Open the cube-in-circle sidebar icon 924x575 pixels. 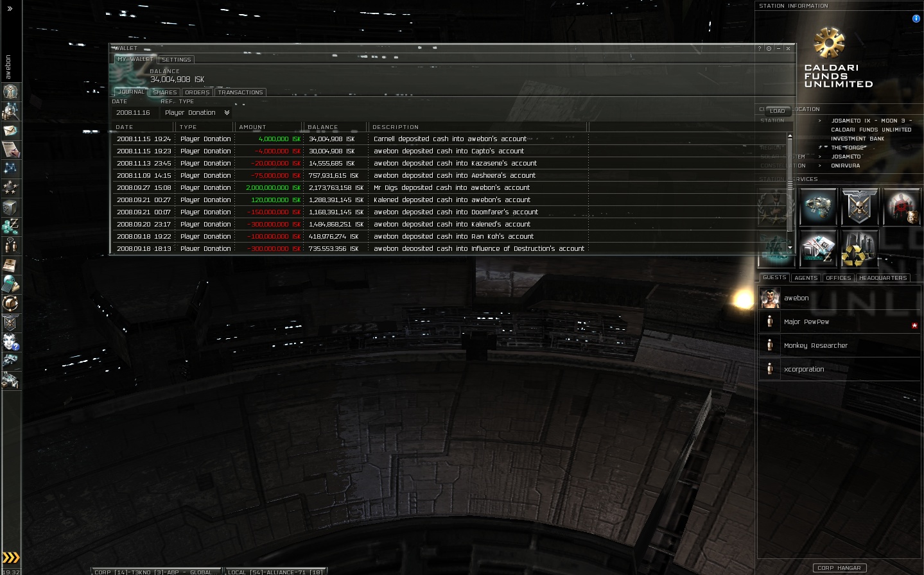pyautogui.click(x=10, y=303)
